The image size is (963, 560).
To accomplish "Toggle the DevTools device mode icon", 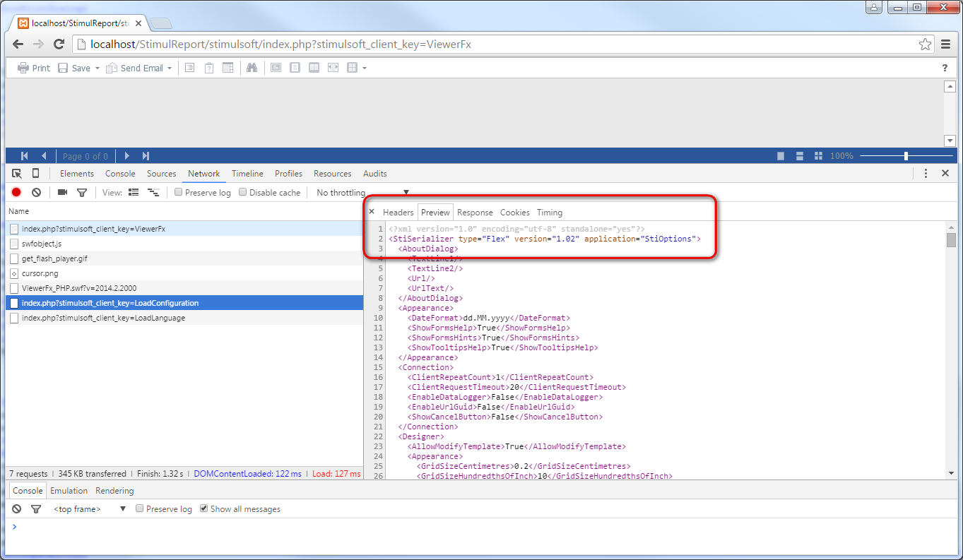I will [35, 174].
